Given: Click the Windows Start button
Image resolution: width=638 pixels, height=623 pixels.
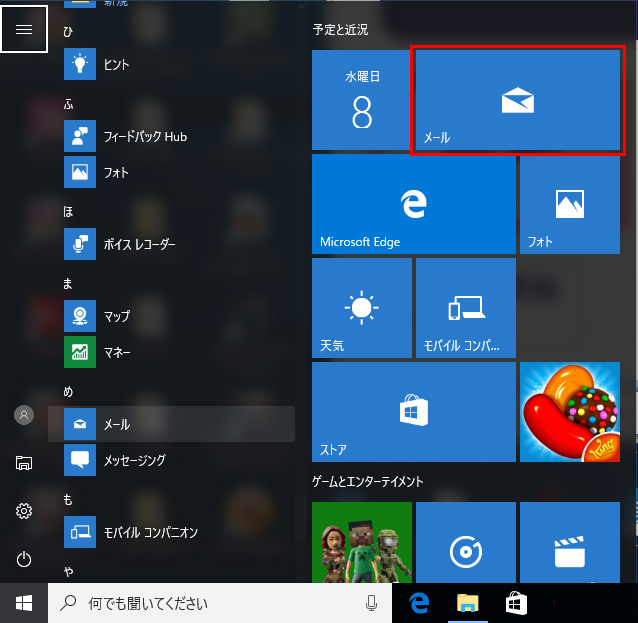Looking at the screenshot, I should point(24,603).
